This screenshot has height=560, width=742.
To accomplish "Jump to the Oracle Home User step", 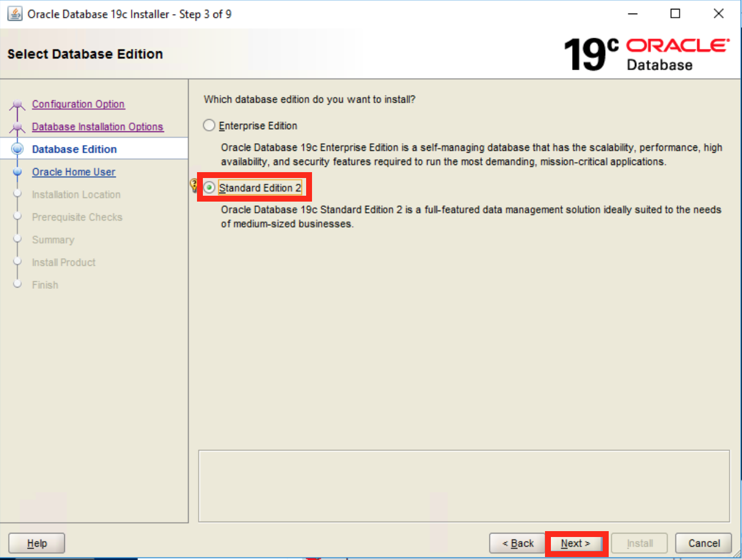I will 74,172.
